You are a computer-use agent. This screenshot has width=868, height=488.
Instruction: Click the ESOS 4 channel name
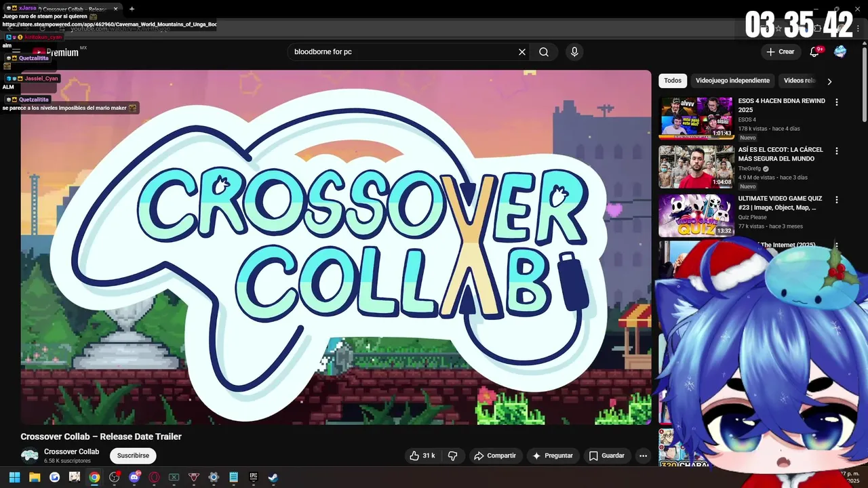click(747, 120)
